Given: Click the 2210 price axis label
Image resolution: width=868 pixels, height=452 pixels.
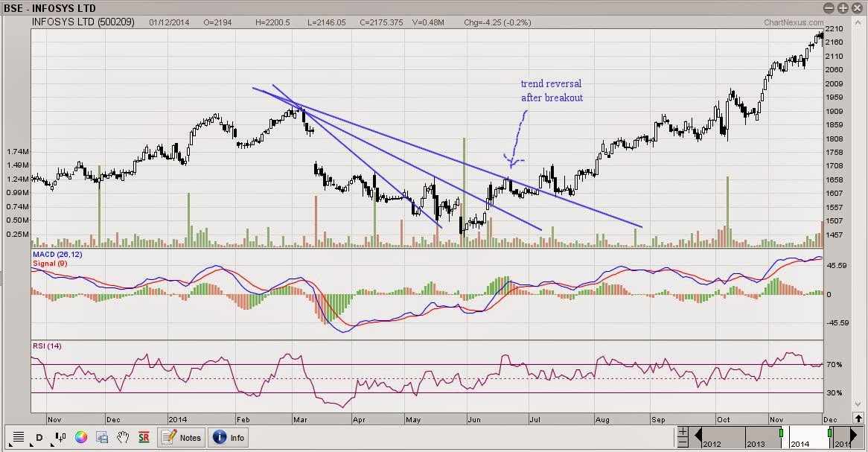Looking at the screenshot, I should tap(834, 29).
